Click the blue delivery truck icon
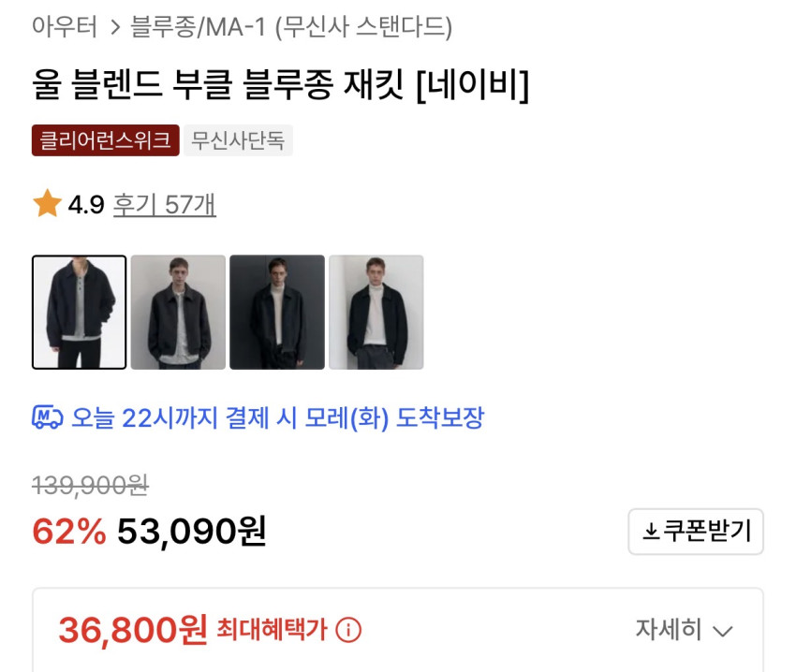This screenshot has height=672, width=796. [x=47, y=417]
